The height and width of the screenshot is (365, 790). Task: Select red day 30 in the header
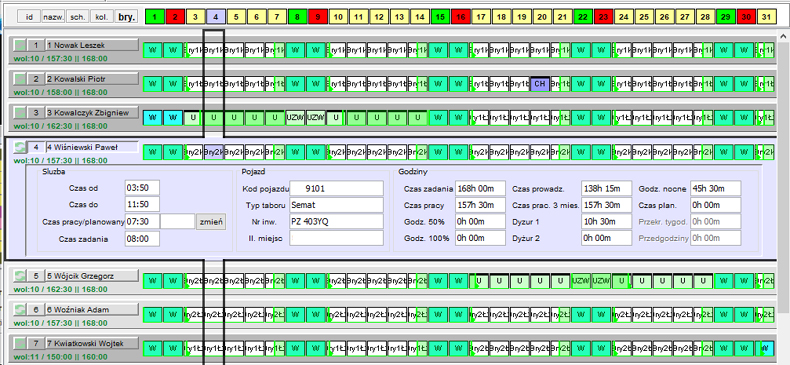click(746, 17)
